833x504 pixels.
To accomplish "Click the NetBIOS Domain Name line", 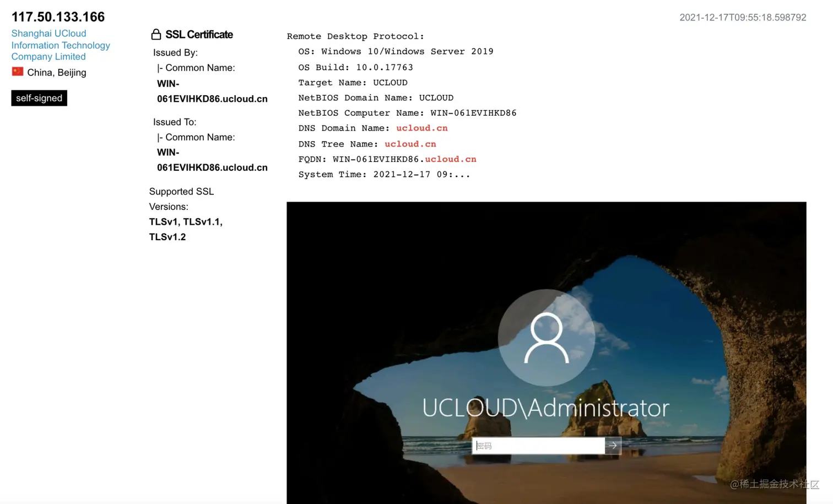I will coord(376,98).
